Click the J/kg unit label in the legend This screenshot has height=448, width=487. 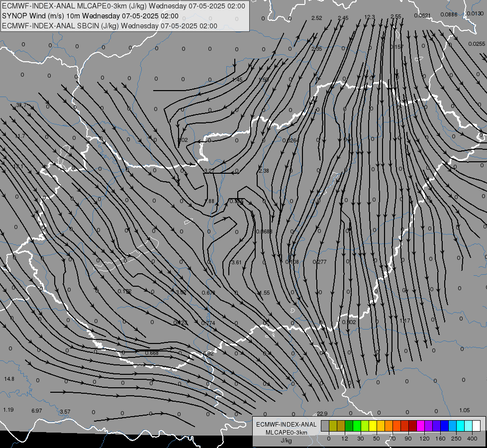[287, 441]
